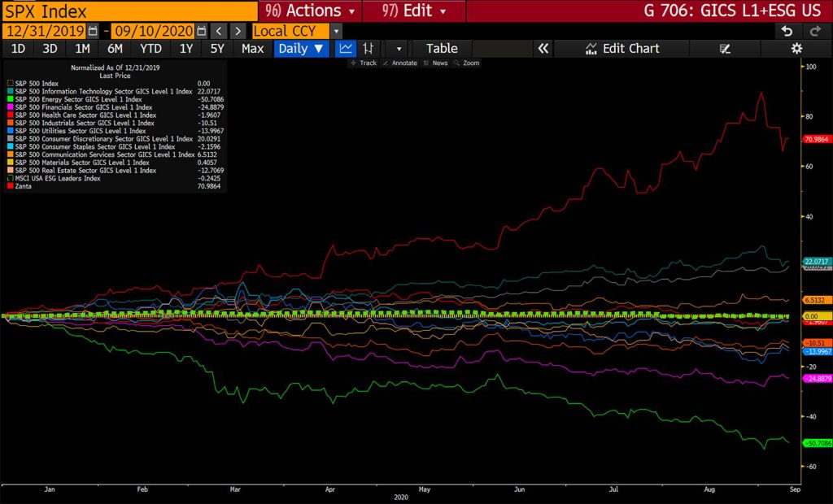Collapse the panel with double chevron
833x504 pixels.
543,49
